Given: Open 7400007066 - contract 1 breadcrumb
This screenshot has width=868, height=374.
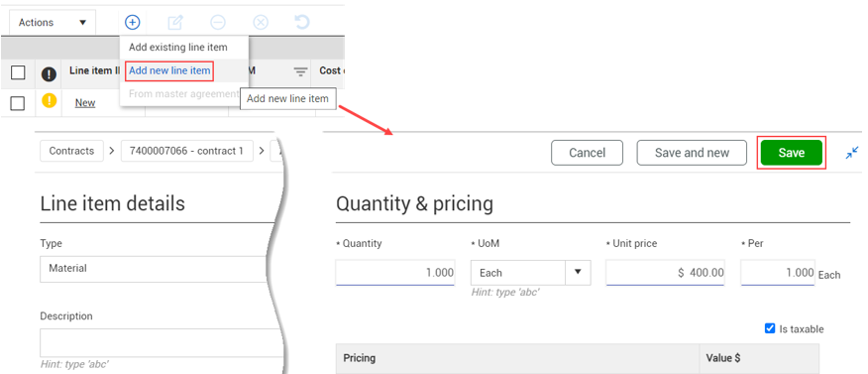Looking at the screenshot, I should [186, 151].
